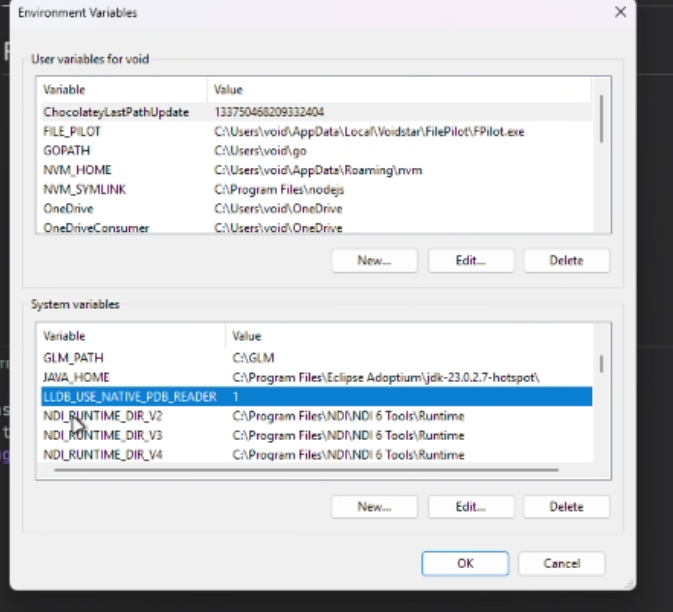Select the NDI_RUNTIME_DIR_V3 system variable

[103, 436]
